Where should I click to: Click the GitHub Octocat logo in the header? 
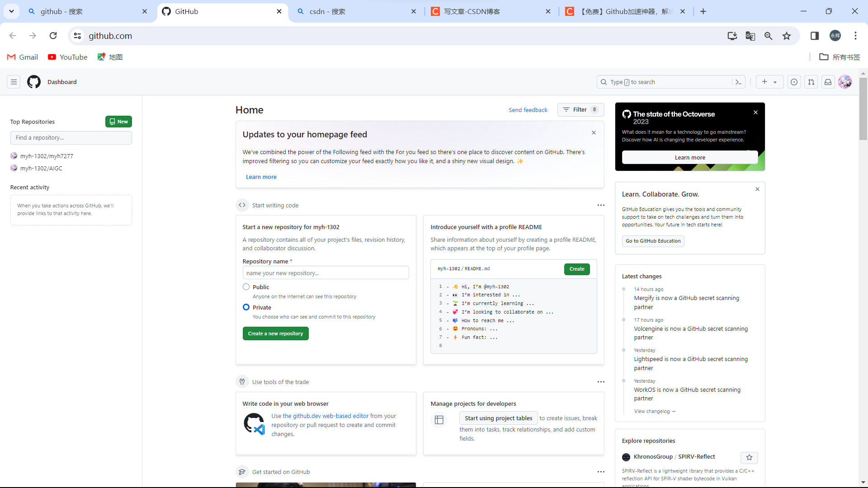coord(34,82)
